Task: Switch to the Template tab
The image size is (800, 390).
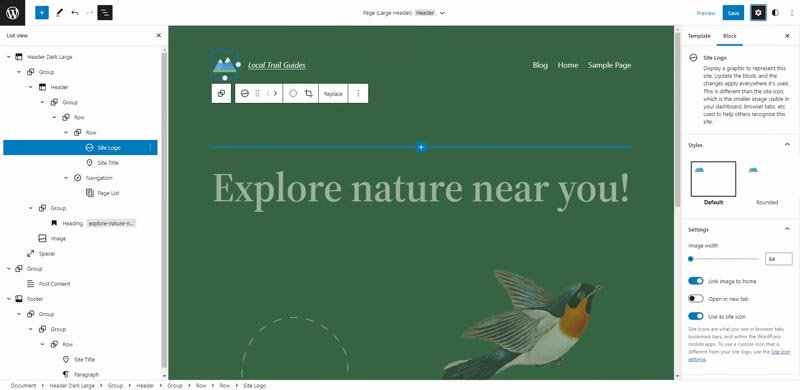Action: 699,36
